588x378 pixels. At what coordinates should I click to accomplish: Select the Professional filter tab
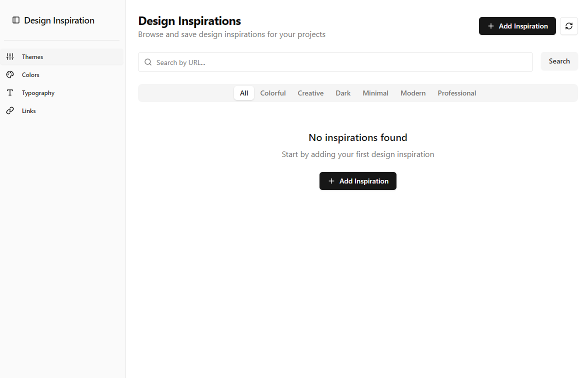(x=457, y=93)
